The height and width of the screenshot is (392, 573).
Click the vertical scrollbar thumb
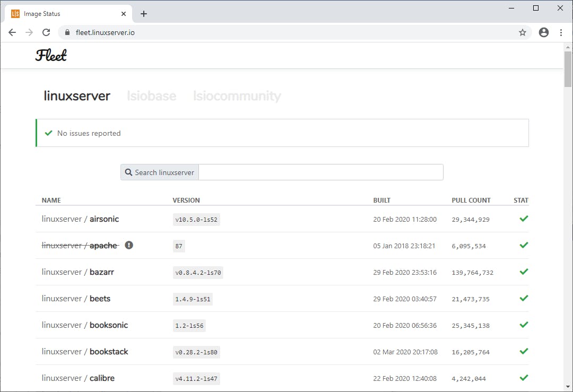tap(568, 69)
